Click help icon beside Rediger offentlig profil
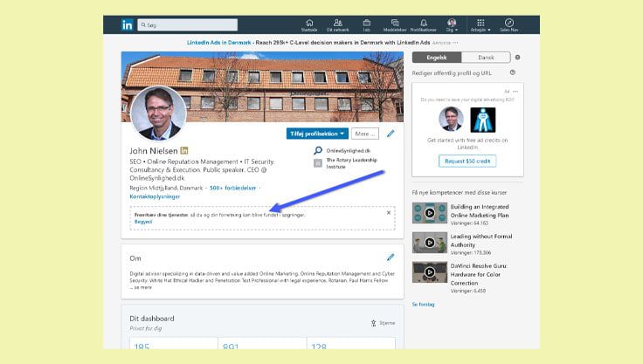The image size is (643, 364). coord(513,72)
